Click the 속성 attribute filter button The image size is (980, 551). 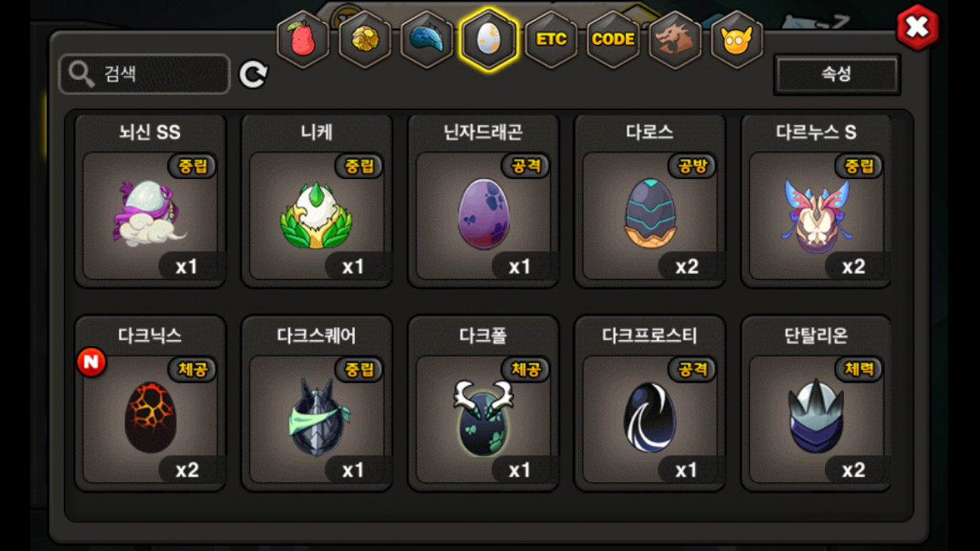pos(837,74)
